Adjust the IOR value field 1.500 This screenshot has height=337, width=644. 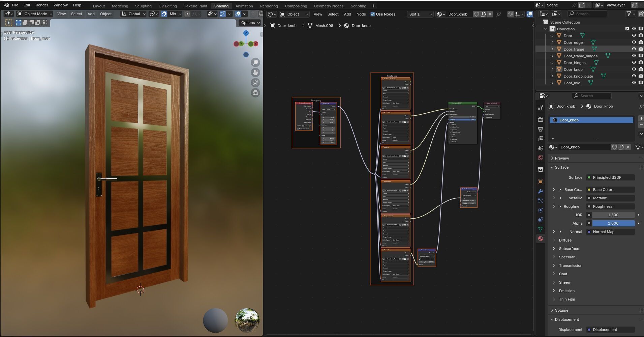tap(613, 215)
